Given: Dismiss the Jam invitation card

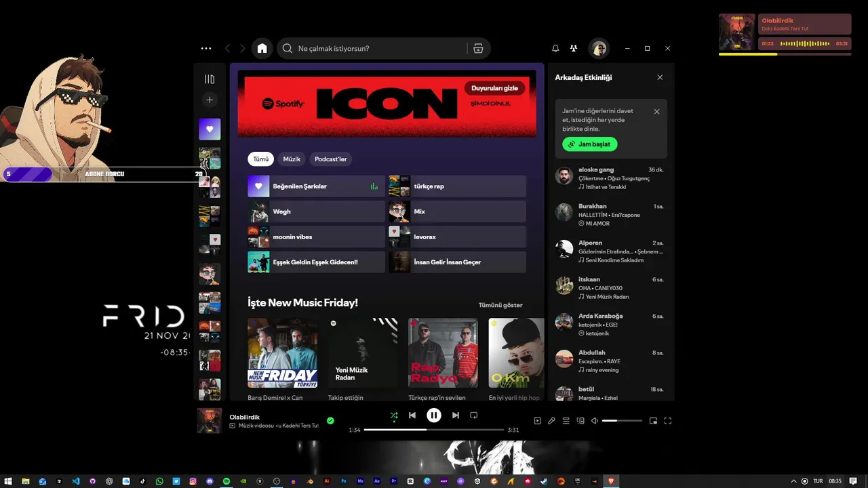Looking at the screenshot, I should (656, 111).
